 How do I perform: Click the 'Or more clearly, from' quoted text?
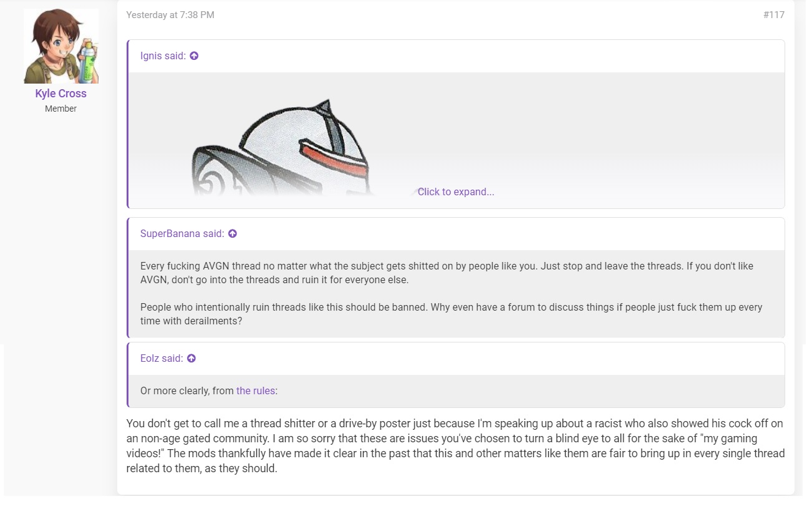187,391
